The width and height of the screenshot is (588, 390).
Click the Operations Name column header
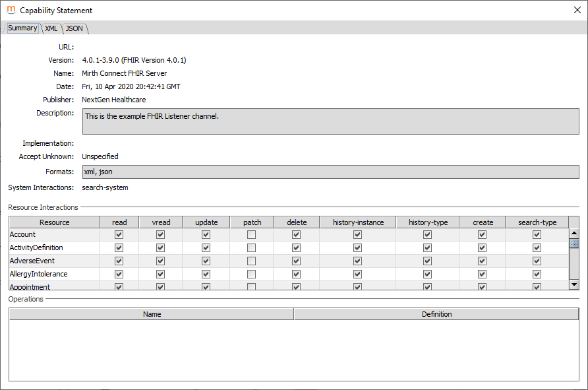pyautogui.click(x=152, y=314)
